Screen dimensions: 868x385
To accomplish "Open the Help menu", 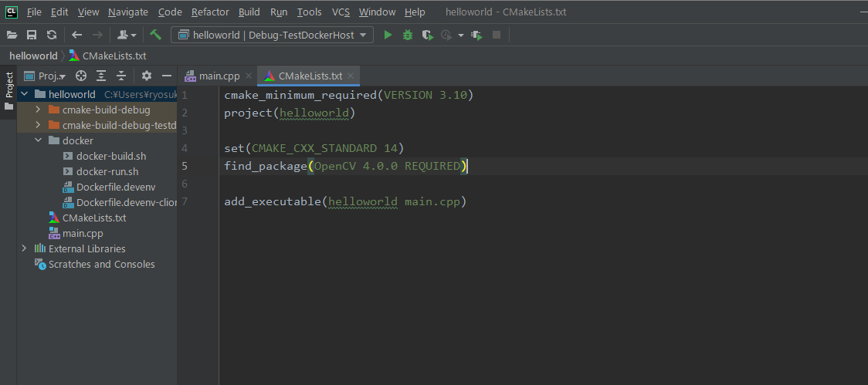I will tap(415, 12).
